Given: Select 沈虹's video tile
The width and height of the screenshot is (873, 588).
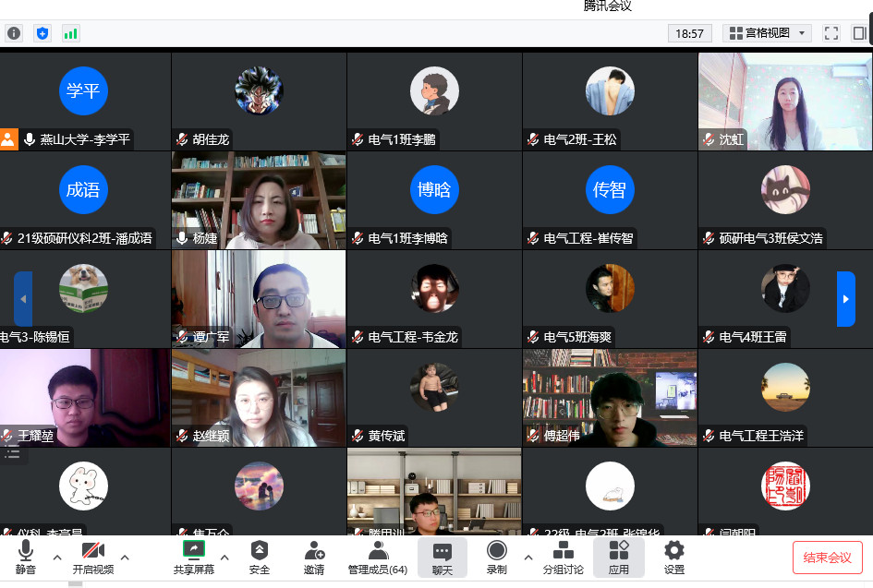Looking at the screenshot, I should pyautogui.click(x=784, y=101).
